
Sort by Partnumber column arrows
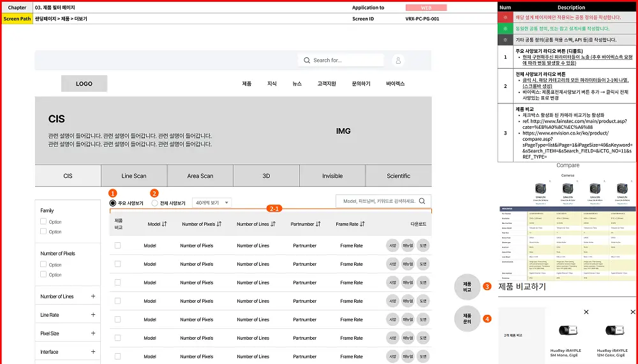point(318,224)
